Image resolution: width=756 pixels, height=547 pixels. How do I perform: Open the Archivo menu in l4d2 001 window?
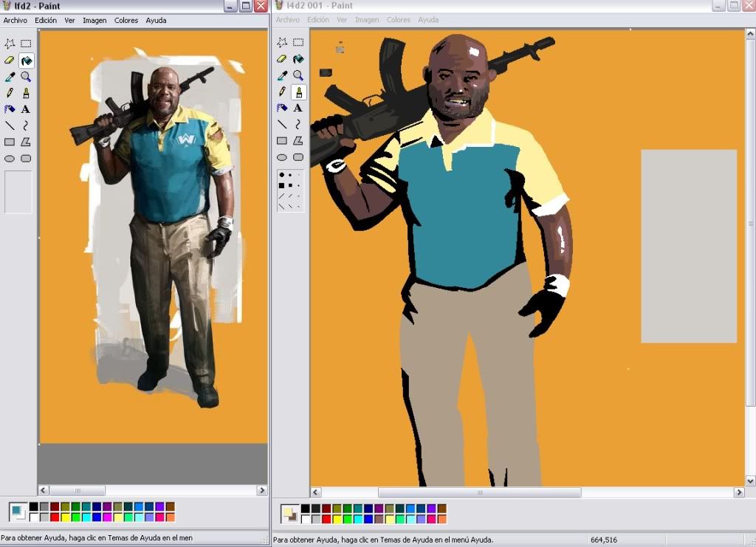pyautogui.click(x=287, y=20)
